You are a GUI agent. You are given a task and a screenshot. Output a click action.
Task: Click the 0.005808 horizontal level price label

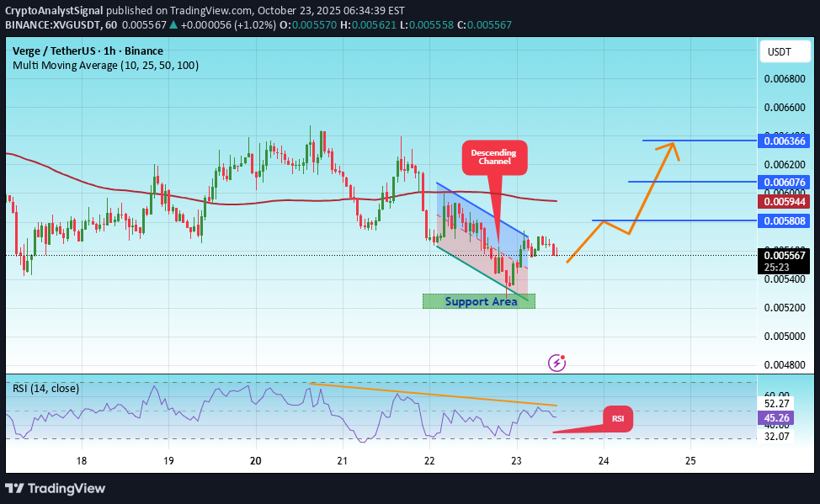(x=783, y=221)
